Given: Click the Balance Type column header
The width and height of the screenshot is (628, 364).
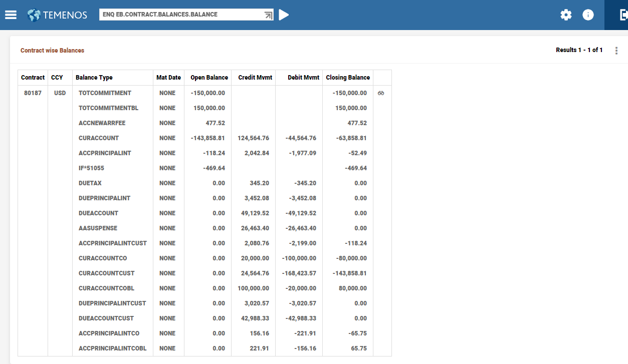Looking at the screenshot, I should 94,78.
